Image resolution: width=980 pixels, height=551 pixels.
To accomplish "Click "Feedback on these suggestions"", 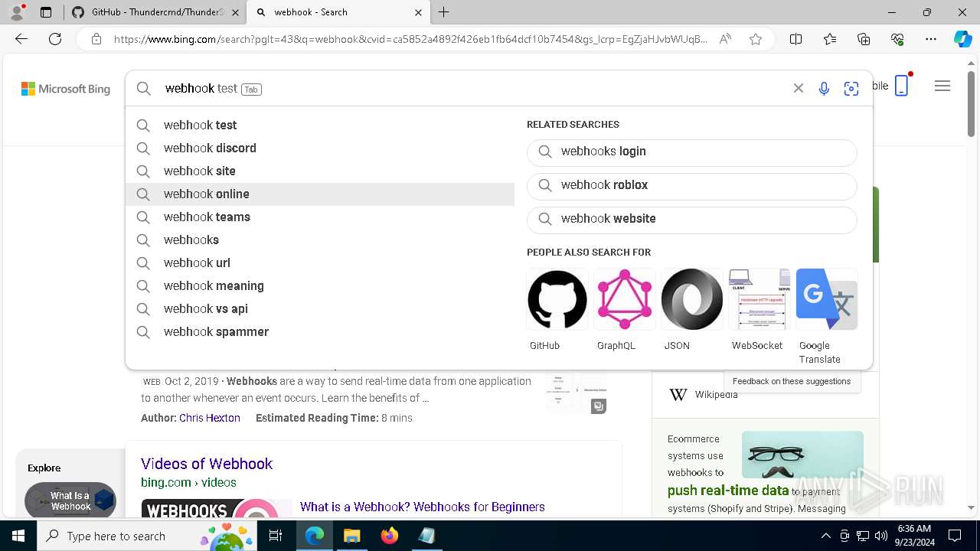I will coord(792,381).
